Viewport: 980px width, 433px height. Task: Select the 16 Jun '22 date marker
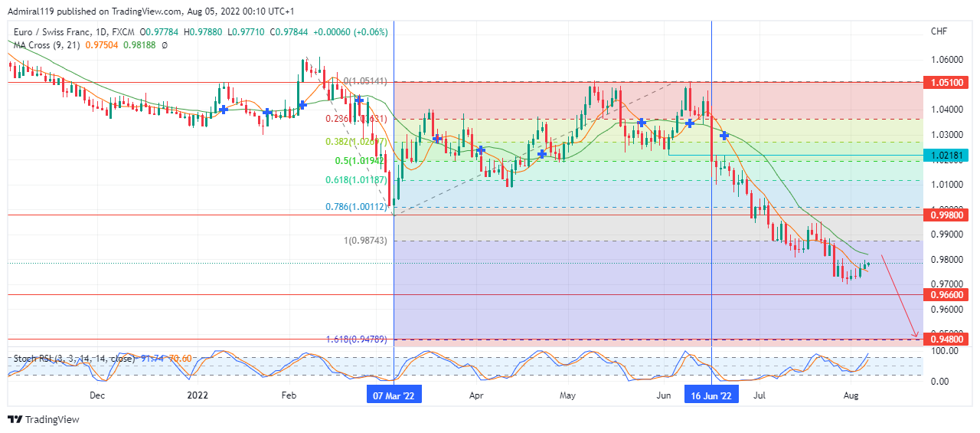(x=711, y=395)
